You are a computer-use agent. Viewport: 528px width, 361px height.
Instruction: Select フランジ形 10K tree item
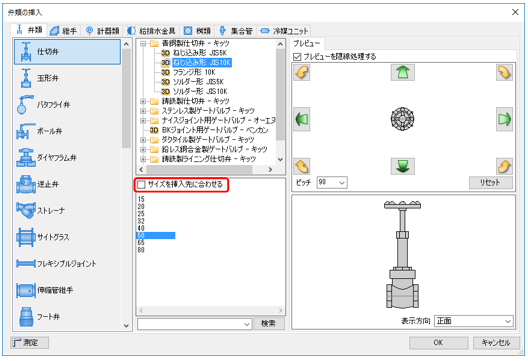[x=194, y=72]
